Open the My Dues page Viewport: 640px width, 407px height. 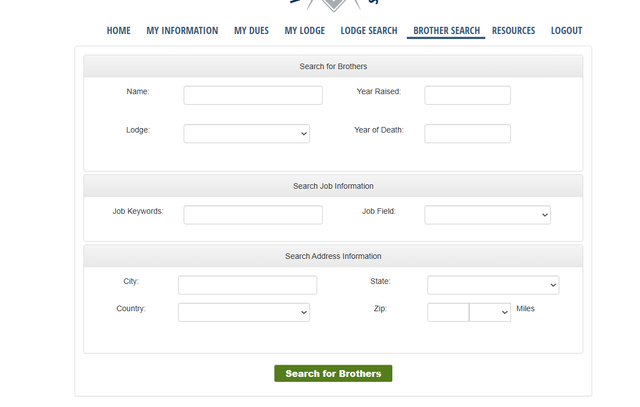[251, 31]
